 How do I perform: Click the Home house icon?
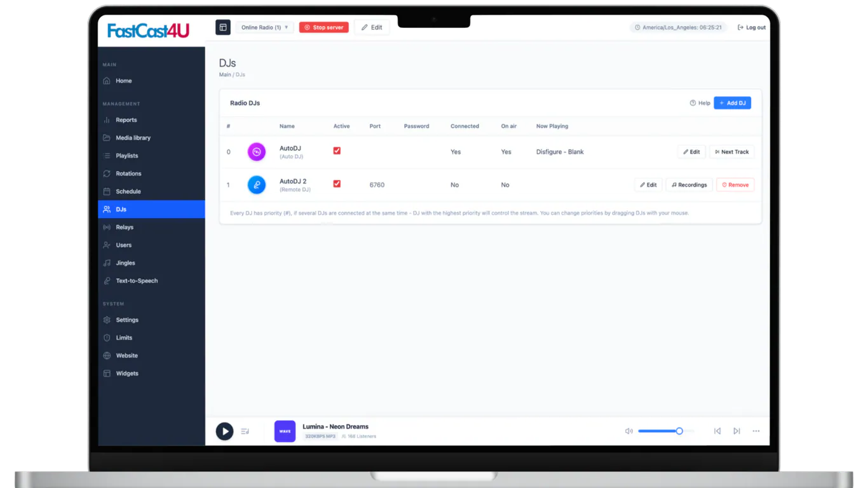pos(107,81)
